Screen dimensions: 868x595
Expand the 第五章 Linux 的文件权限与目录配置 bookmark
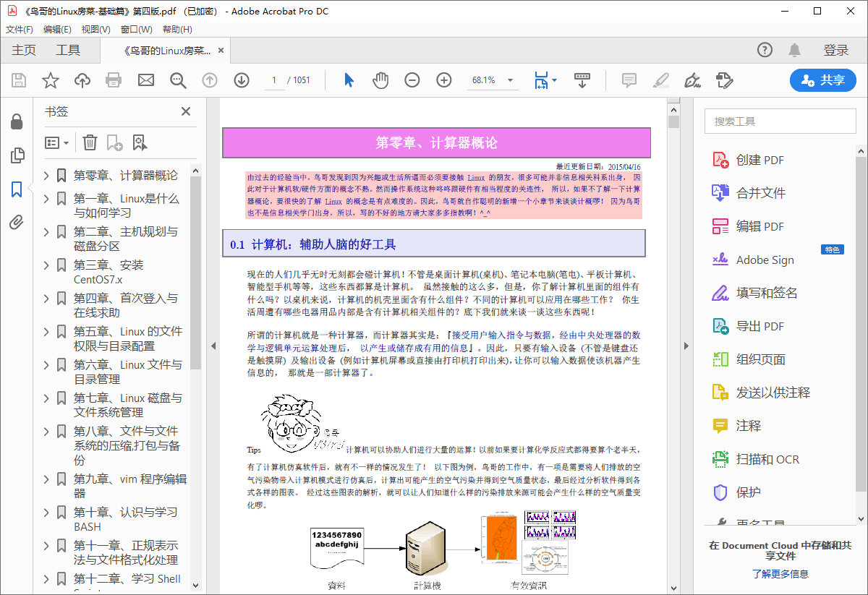tap(46, 332)
